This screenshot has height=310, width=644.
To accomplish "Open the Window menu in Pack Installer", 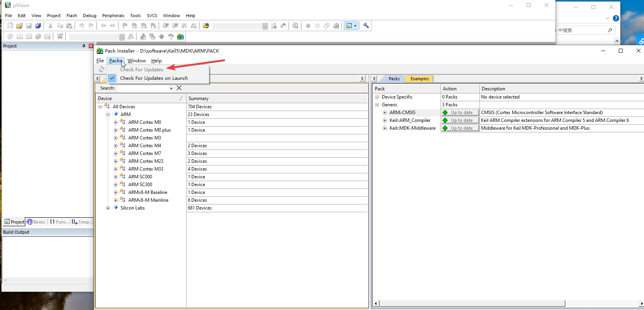I will (x=136, y=61).
